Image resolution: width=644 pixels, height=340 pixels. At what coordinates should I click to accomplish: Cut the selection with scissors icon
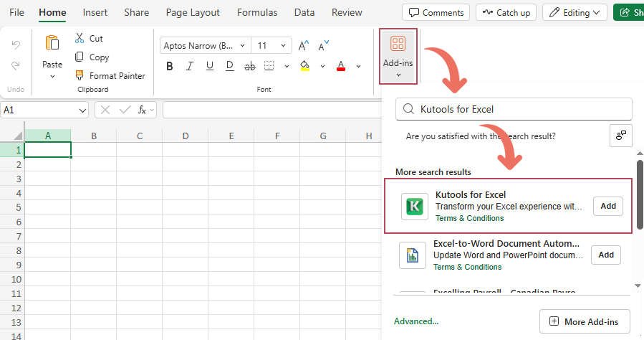[80, 38]
